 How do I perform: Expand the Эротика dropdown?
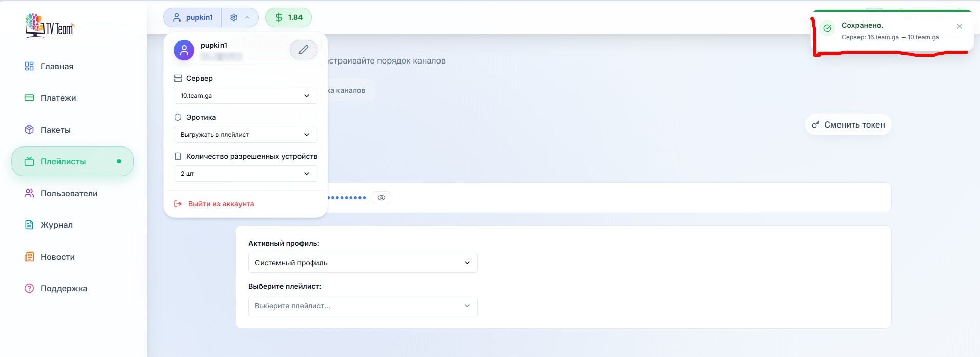[x=245, y=135]
